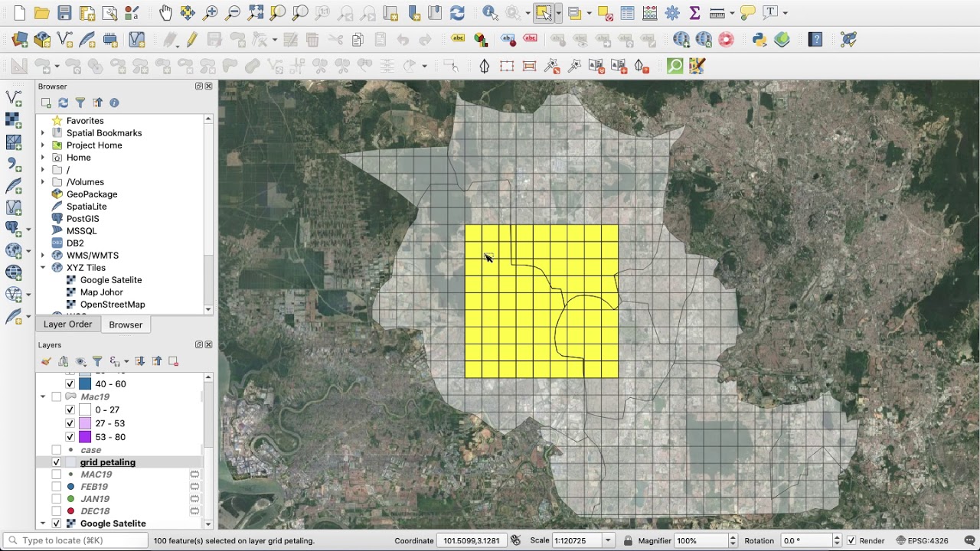The image size is (980, 551).
Task: Click the EPSG:4326 CRS button
Action: 922,540
